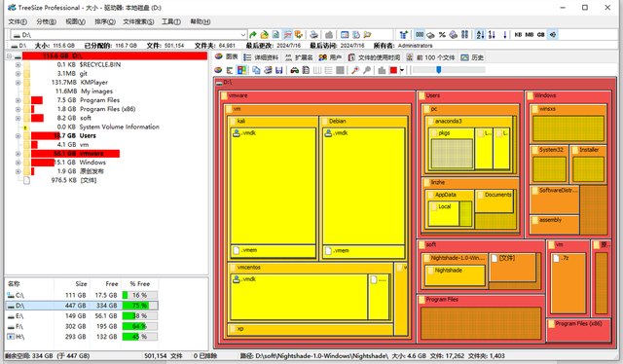Select the E:\ drive row
623x364 pixels.
82,316
